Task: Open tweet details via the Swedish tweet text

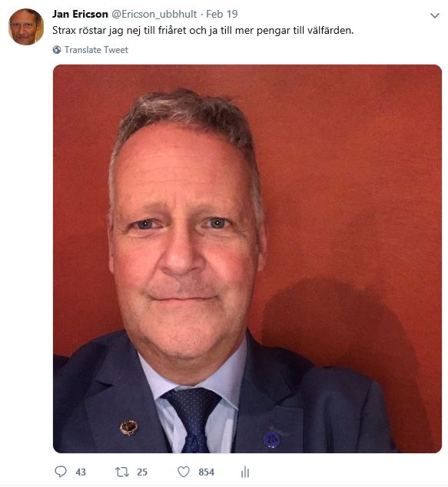Action: [203, 31]
